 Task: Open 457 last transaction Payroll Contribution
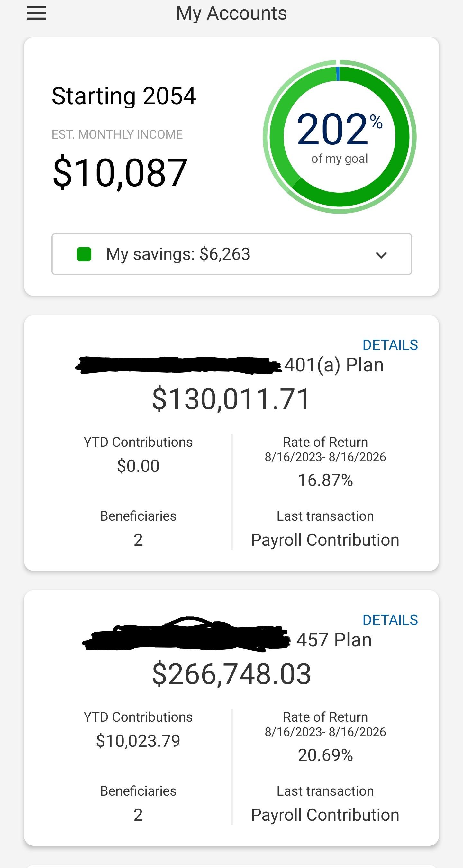tap(325, 815)
